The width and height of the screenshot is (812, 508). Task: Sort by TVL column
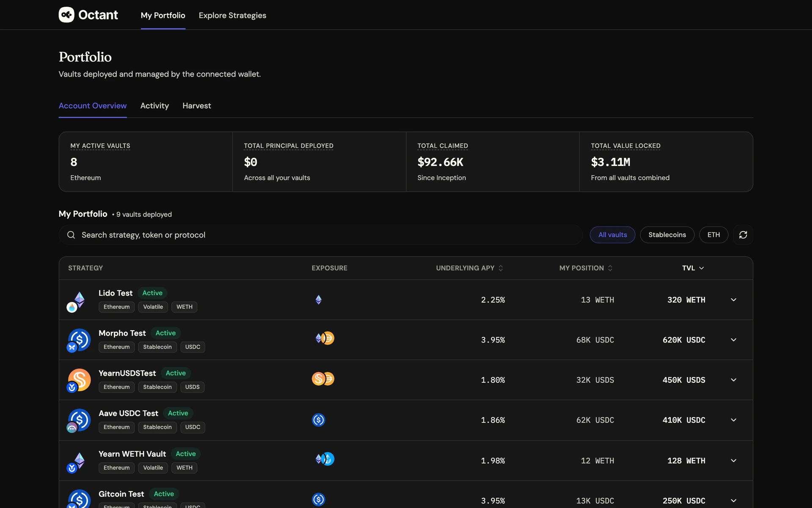point(693,268)
